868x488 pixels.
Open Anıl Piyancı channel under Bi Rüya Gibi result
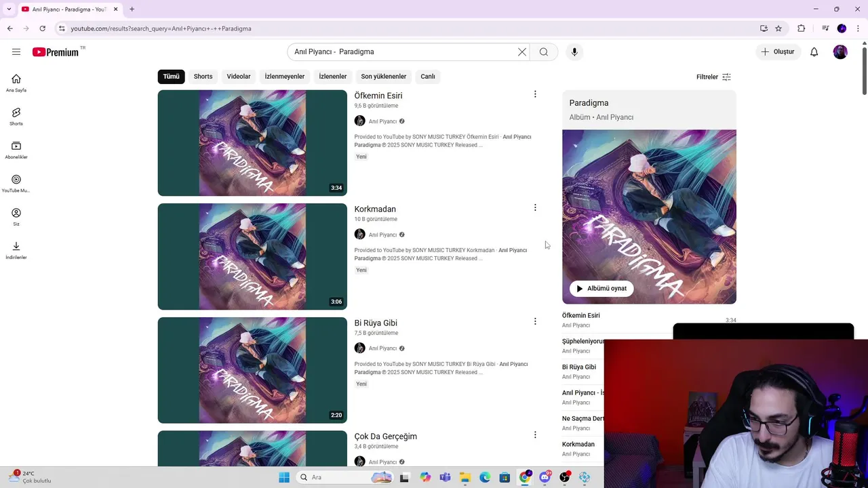coord(382,348)
